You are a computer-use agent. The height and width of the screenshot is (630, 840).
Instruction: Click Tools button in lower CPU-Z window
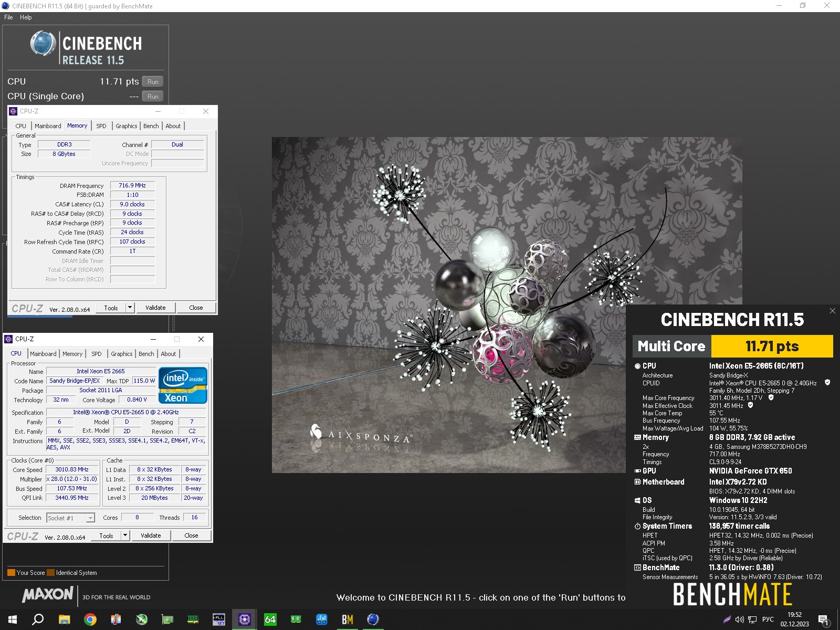click(107, 535)
